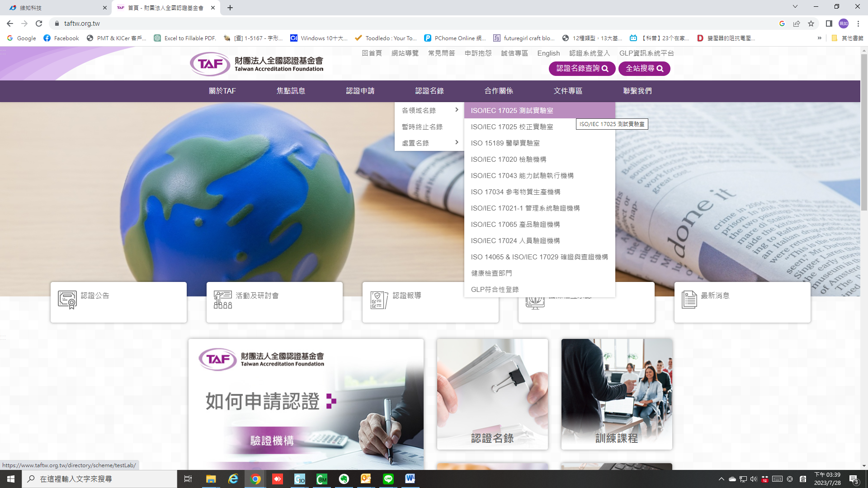This screenshot has height=488, width=868.
Task: Click the 活動及研討會 card icon
Action: click(223, 300)
